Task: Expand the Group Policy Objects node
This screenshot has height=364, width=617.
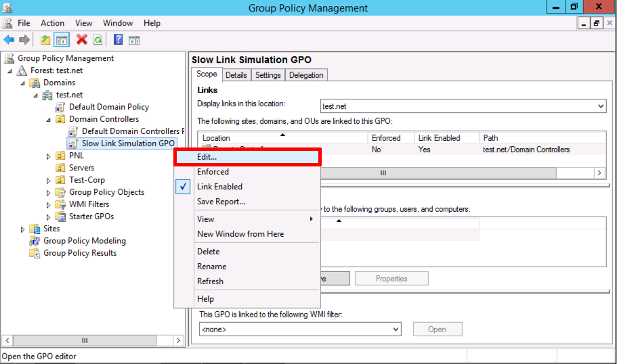Action: [x=48, y=193]
